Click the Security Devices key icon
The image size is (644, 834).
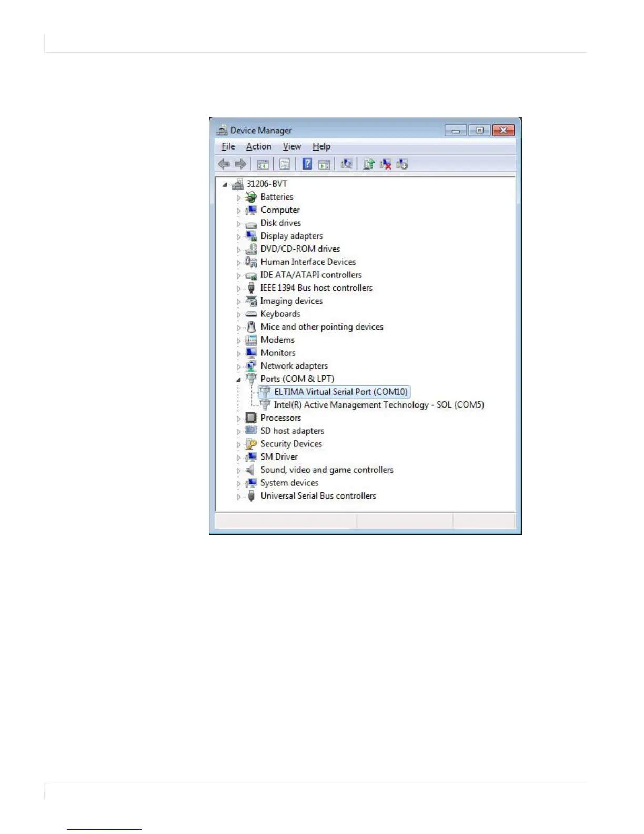click(x=251, y=444)
